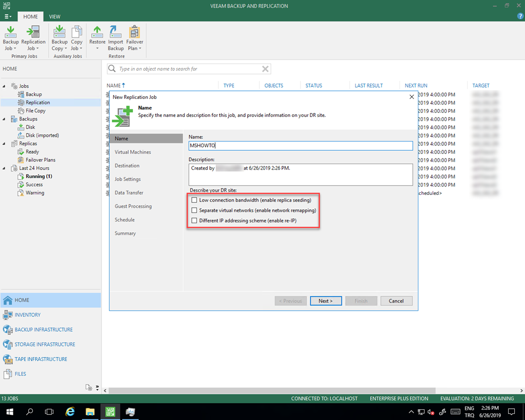Open the Windows Start menu

point(10,412)
